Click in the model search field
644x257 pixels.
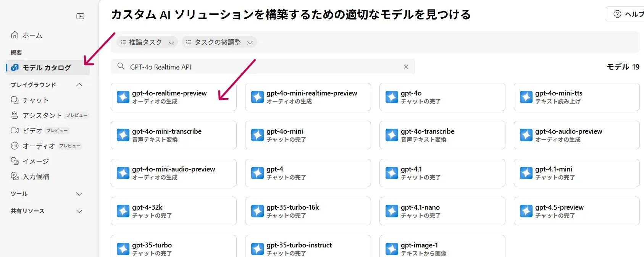coord(263,66)
